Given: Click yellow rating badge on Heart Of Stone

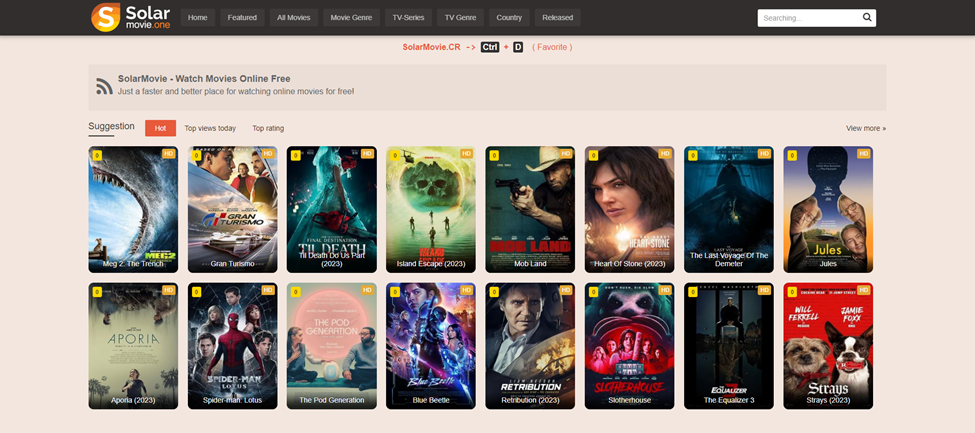Looking at the screenshot, I should point(593,156).
